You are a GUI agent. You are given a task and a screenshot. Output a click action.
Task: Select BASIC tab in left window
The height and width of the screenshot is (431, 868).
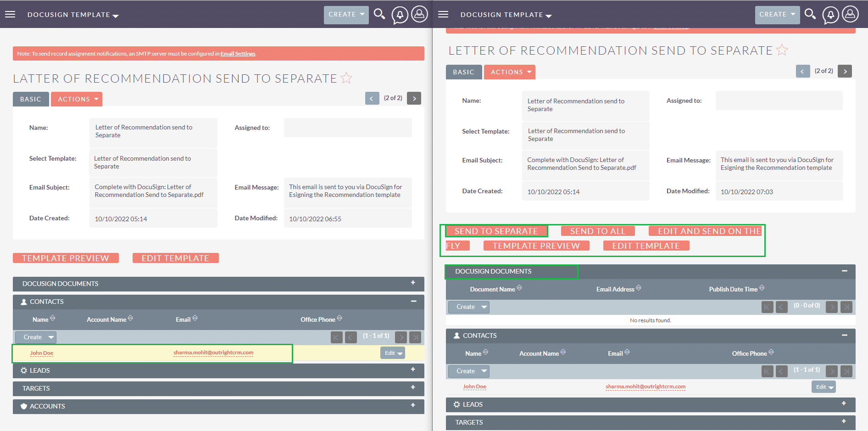click(x=31, y=99)
